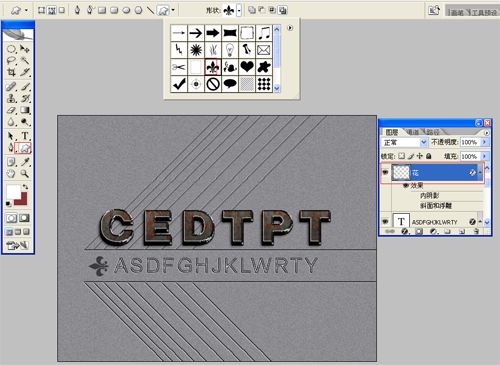Hide the 花 layer
Screen dimensions: 500x365
tap(386, 172)
